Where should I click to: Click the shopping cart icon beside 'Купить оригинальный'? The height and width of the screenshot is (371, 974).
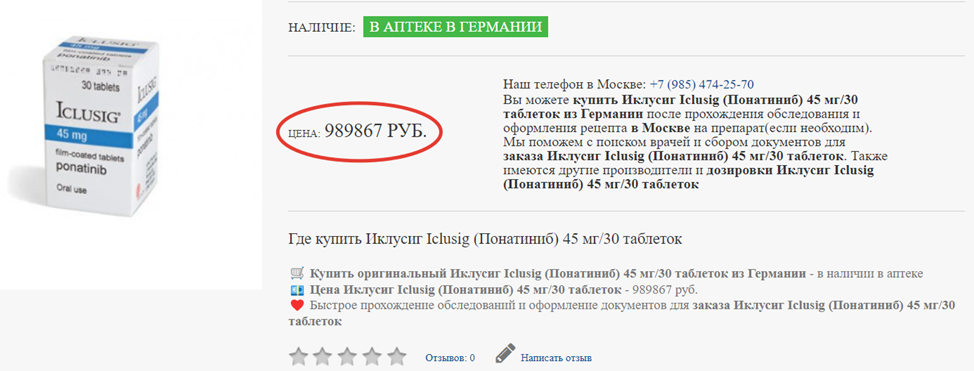pos(297,273)
